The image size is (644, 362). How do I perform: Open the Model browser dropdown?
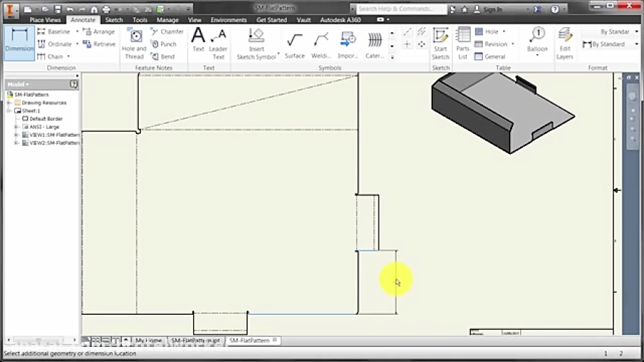[19, 84]
